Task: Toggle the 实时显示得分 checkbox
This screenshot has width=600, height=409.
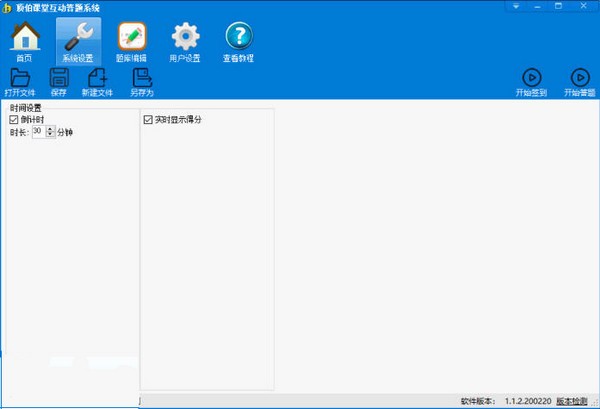Action: coord(149,120)
